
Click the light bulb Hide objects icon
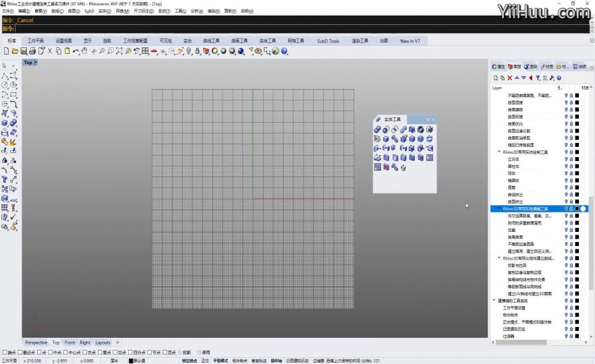pyautogui.click(x=189, y=51)
